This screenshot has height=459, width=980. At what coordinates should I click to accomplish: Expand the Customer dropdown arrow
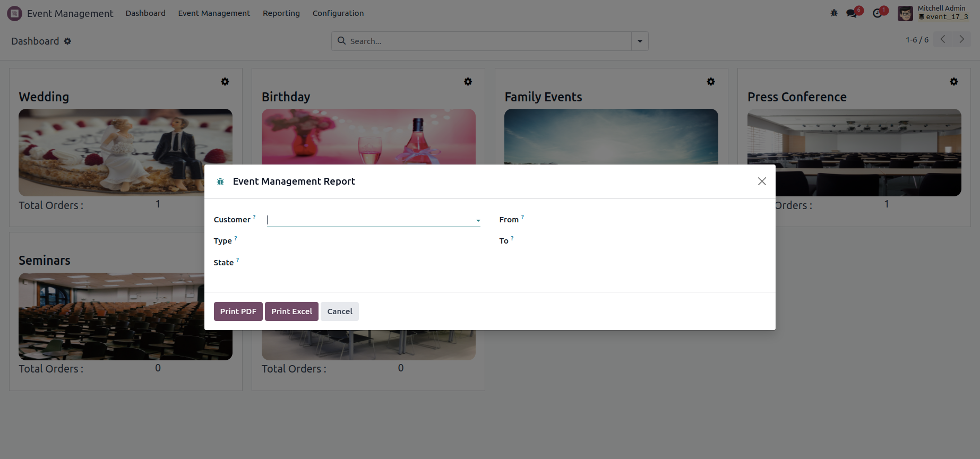point(478,220)
